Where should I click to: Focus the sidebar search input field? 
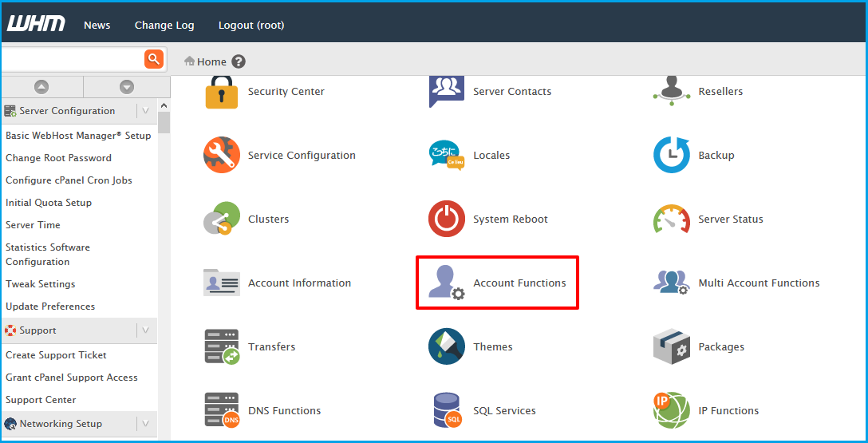72,59
